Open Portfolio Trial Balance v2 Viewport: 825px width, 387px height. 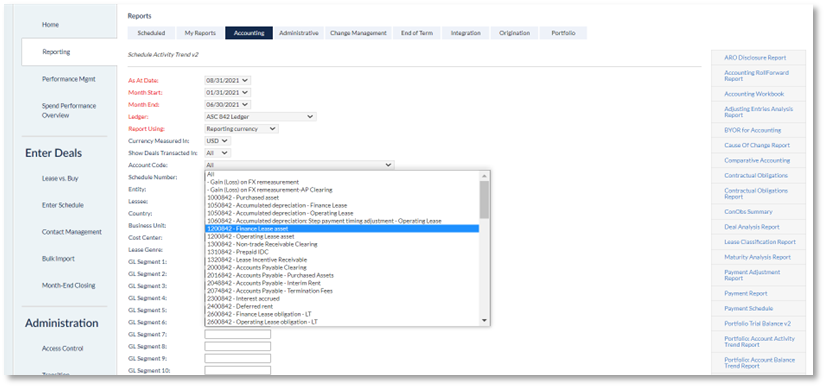757,324
